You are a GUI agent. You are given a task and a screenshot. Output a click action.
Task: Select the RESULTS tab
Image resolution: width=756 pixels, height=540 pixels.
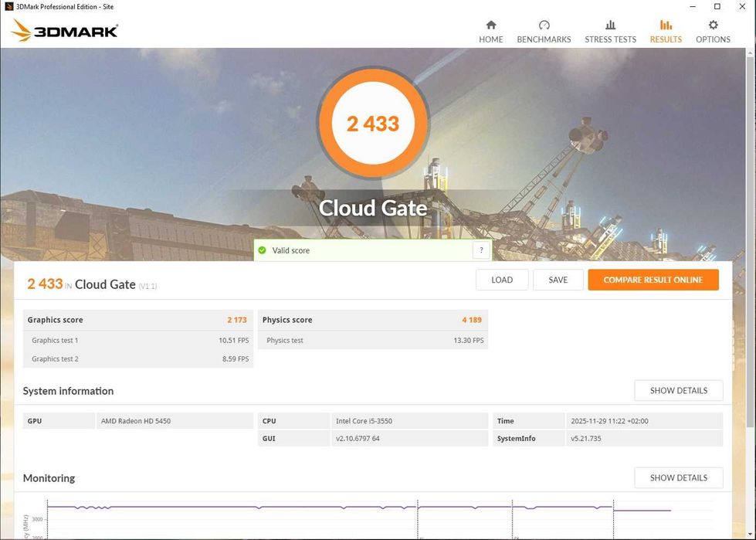pyautogui.click(x=666, y=32)
